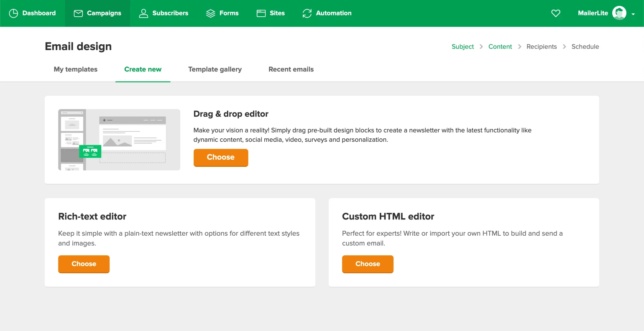The width and height of the screenshot is (644, 331).
Task: Click the Subscribers person icon
Action: (x=143, y=13)
